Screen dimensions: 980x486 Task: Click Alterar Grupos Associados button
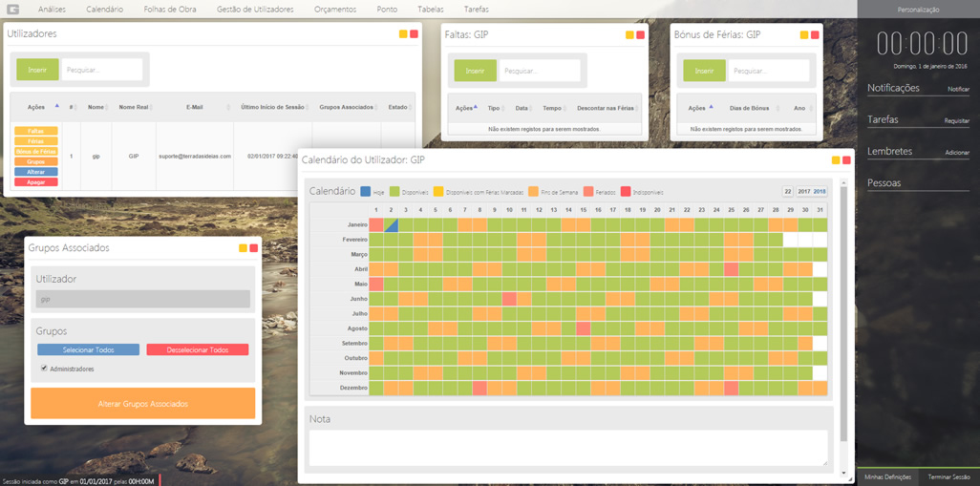point(142,404)
